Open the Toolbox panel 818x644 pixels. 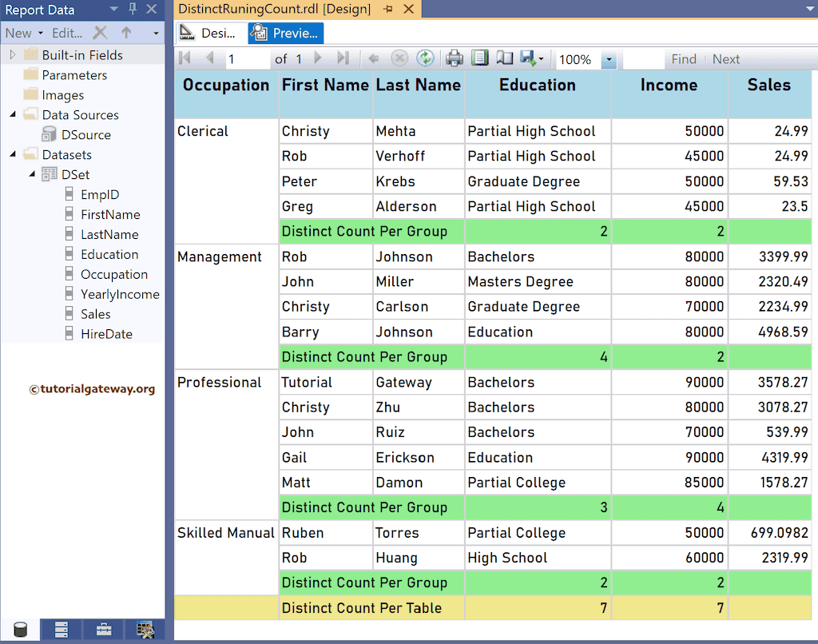[x=103, y=630]
